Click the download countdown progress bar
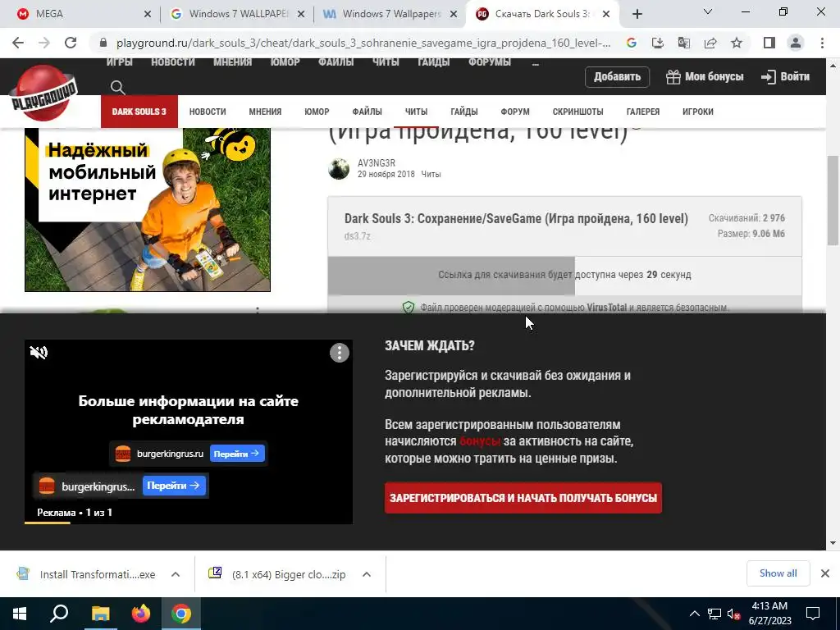Screen dimensions: 840x630 pyautogui.click(x=564, y=276)
